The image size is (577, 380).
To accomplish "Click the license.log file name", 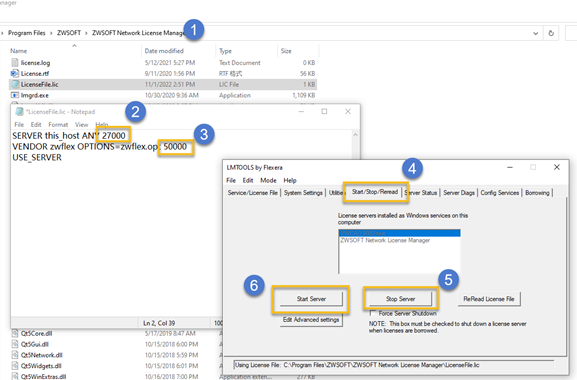I will click(35, 63).
